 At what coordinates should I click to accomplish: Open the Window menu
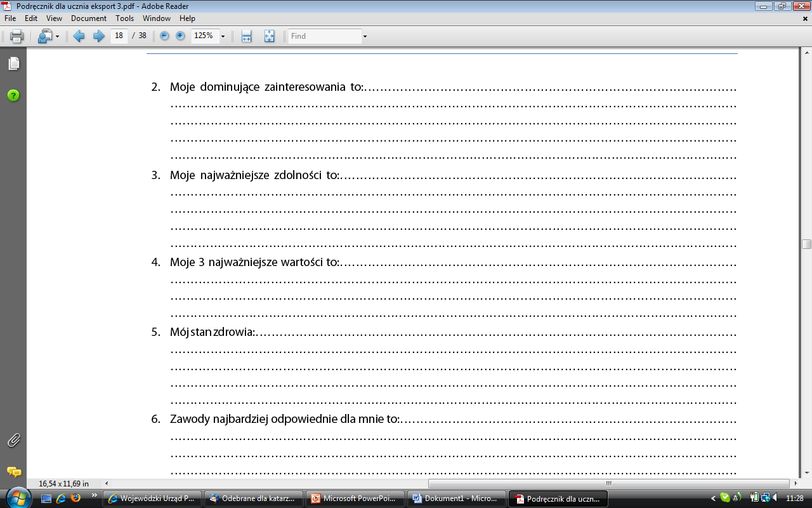coord(157,18)
